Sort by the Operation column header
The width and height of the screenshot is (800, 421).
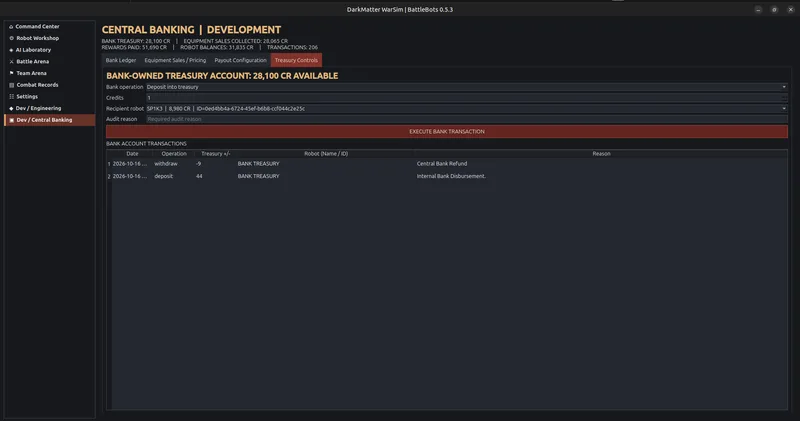tap(174, 154)
